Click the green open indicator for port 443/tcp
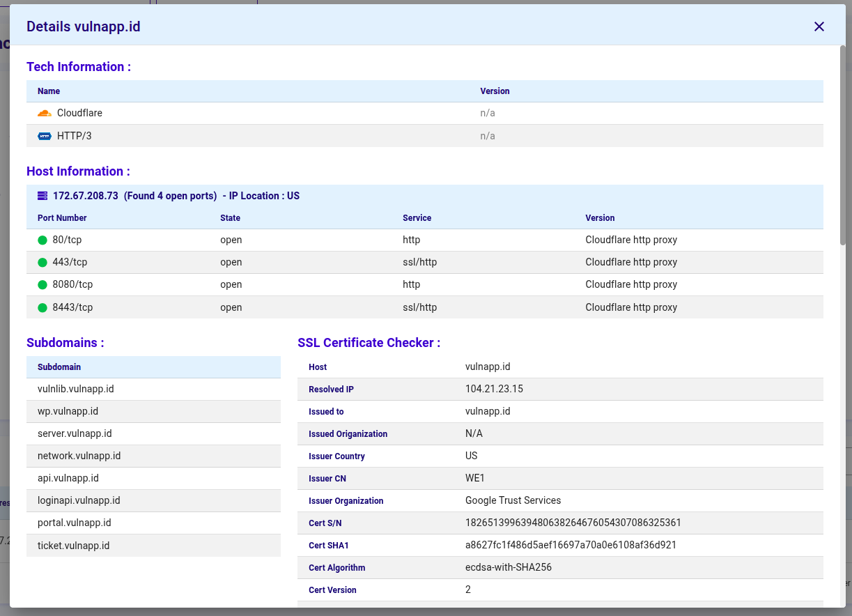 coord(43,261)
